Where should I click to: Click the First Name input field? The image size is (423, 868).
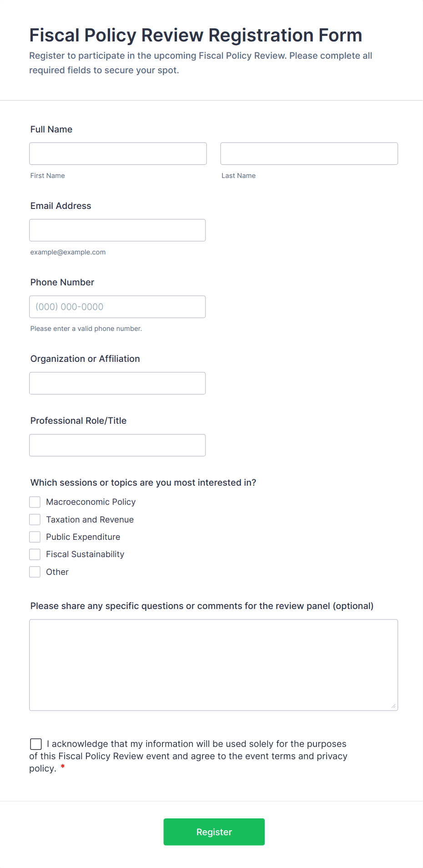click(118, 154)
